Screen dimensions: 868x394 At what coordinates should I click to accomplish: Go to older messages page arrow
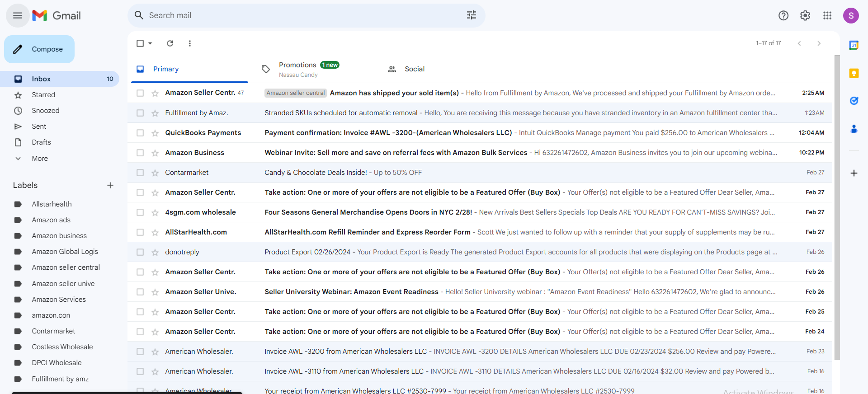tap(819, 43)
